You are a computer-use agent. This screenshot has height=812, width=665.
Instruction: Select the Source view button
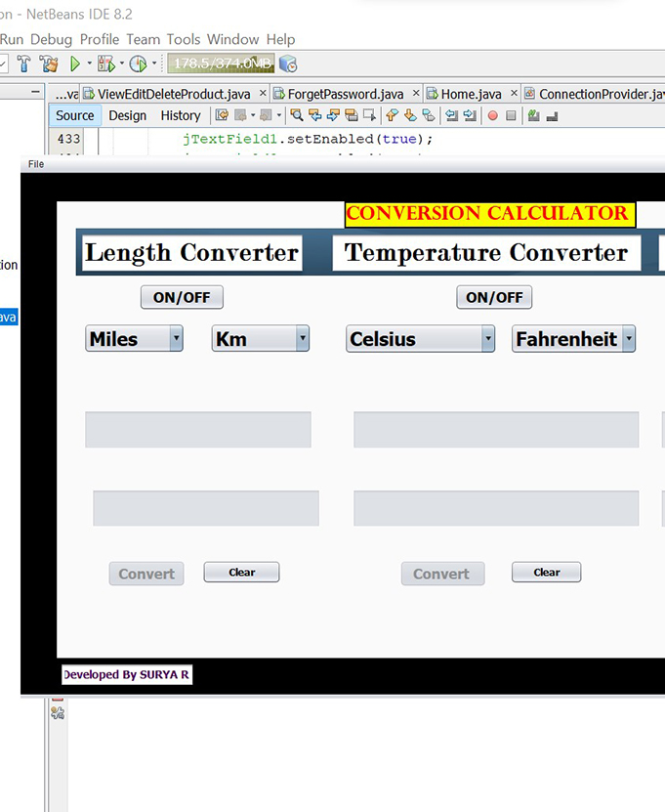(75, 115)
